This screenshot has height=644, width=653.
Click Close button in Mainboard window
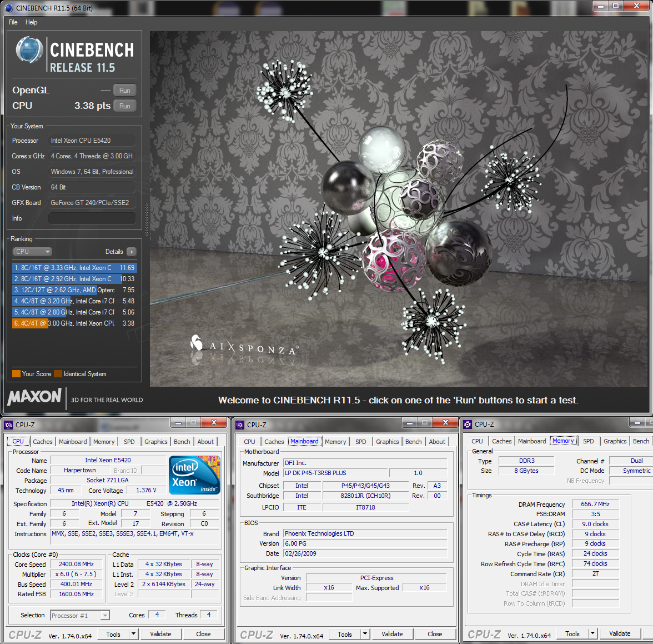pos(435,634)
